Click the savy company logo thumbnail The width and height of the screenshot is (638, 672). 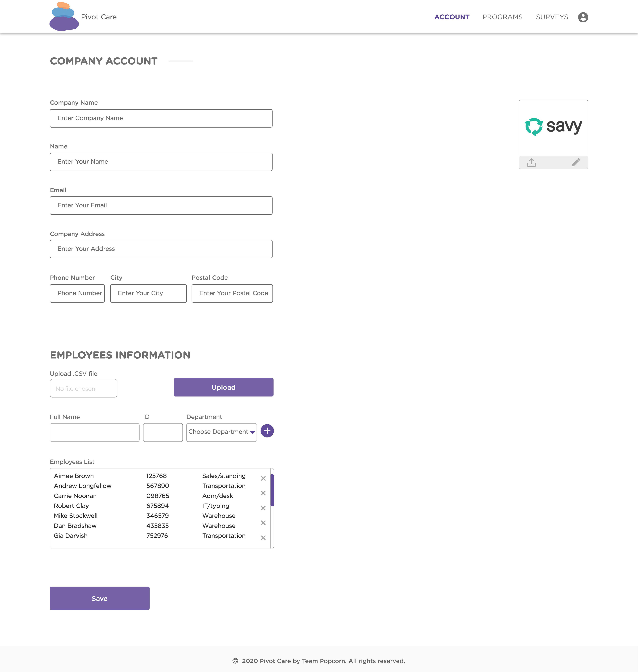pos(553,127)
